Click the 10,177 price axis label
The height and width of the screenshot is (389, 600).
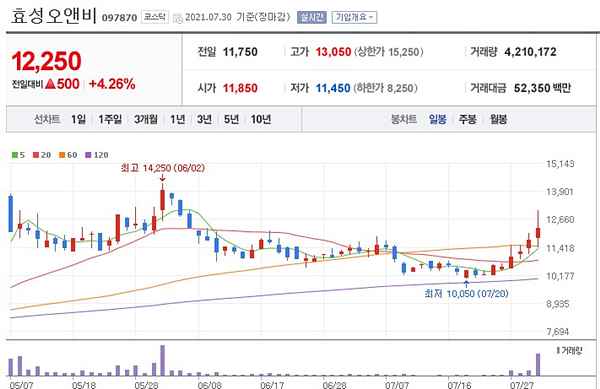tap(560, 276)
